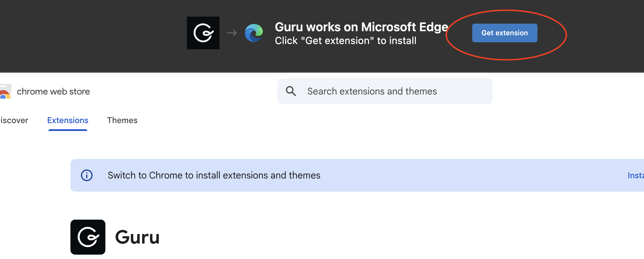Click the search magnifier icon
This screenshot has width=644, height=259.
point(291,91)
